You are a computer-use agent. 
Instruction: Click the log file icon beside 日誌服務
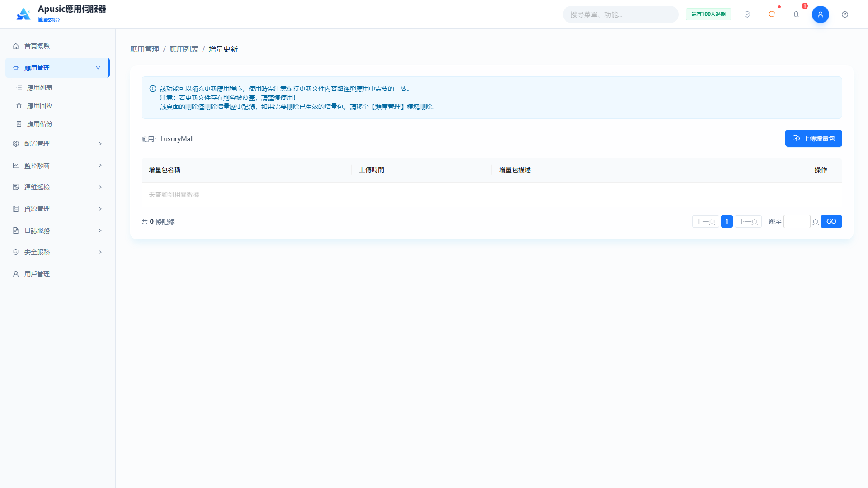pyautogui.click(x=16, y=230)
